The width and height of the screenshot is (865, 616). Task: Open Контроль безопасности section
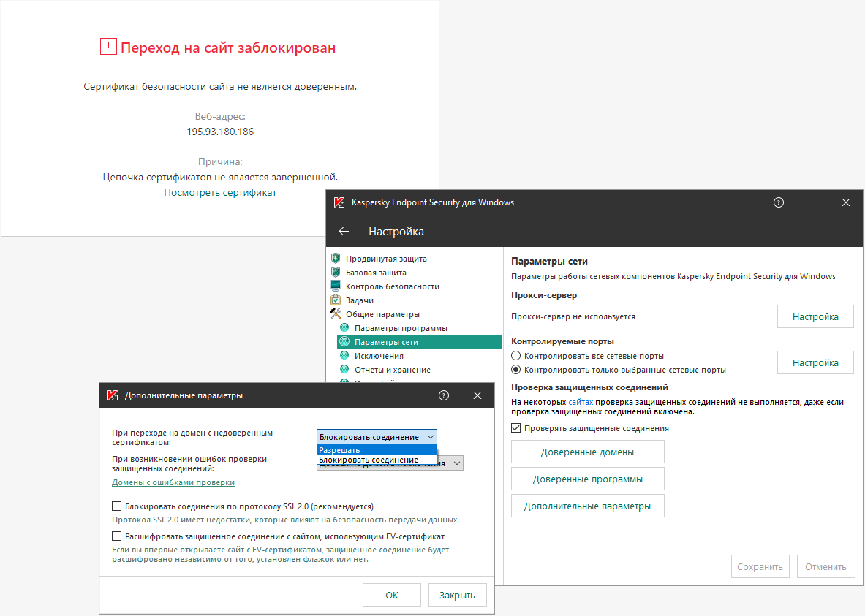pyautogui.click(x=392, y=286)
